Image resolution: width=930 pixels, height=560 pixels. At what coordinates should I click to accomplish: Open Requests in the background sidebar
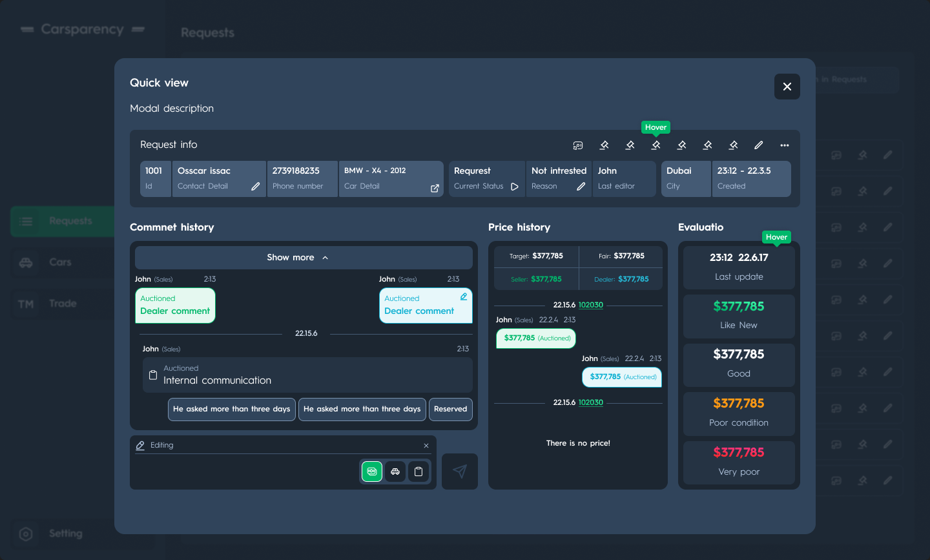tap(63, 222)
